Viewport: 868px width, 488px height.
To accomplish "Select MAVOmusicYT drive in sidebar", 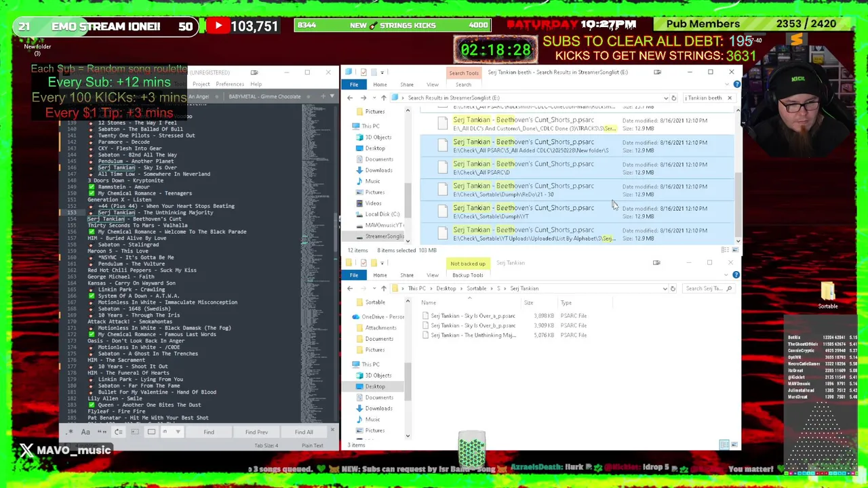I will 384,225.
